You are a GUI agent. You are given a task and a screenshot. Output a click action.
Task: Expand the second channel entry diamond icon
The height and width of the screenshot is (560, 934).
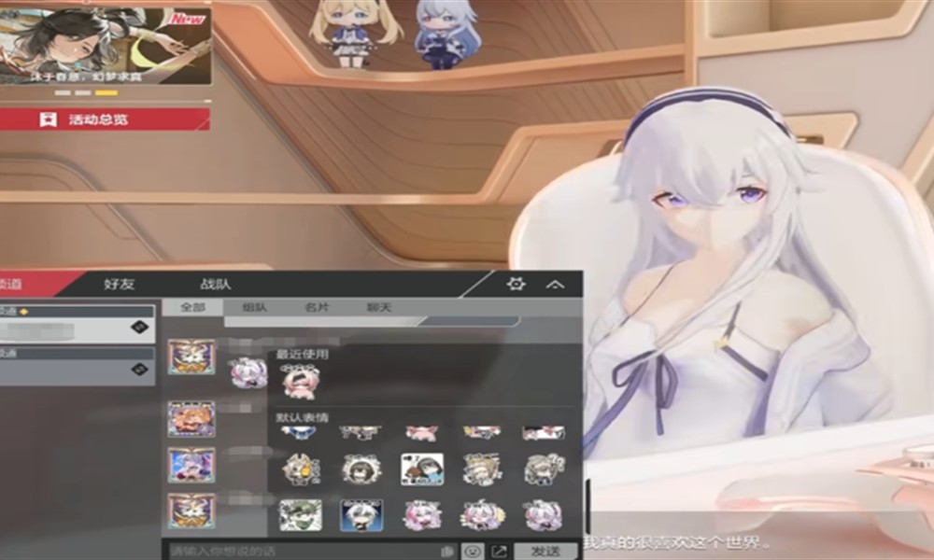click(x=139, y=370)
